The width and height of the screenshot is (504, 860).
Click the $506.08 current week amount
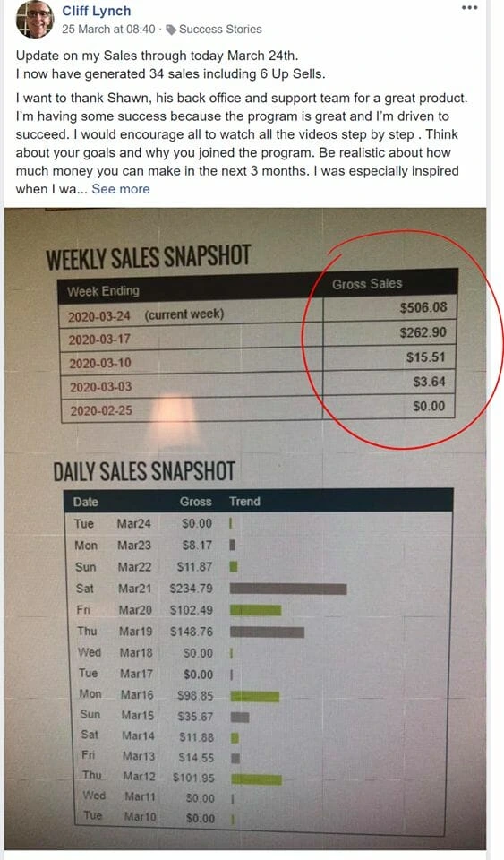(423, 307)
